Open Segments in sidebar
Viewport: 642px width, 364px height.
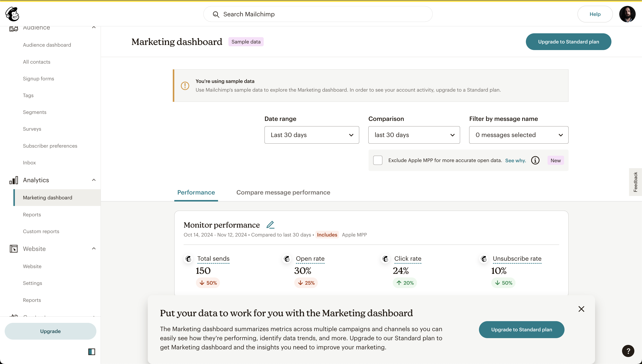click(x=35, y=112)
